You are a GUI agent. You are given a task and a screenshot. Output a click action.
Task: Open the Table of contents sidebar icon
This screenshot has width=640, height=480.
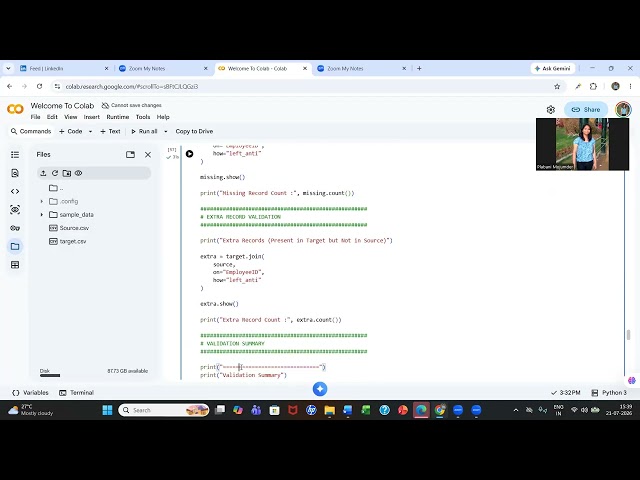[15, 155]
